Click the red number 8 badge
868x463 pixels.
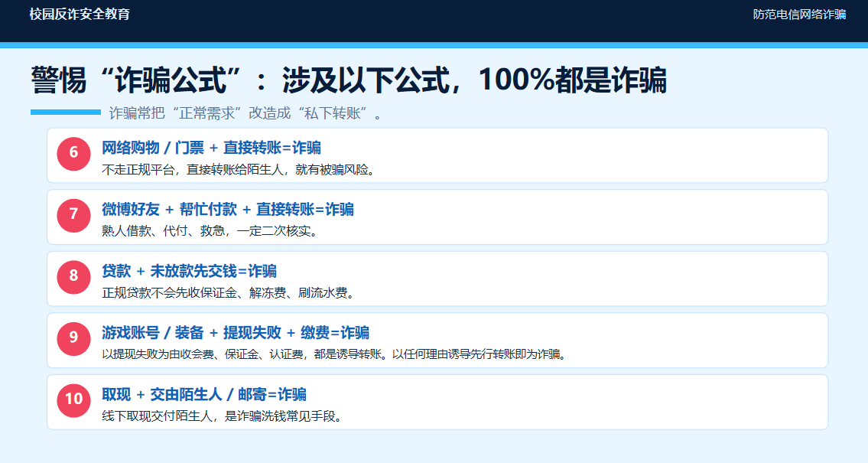click(x=73, y=277)
